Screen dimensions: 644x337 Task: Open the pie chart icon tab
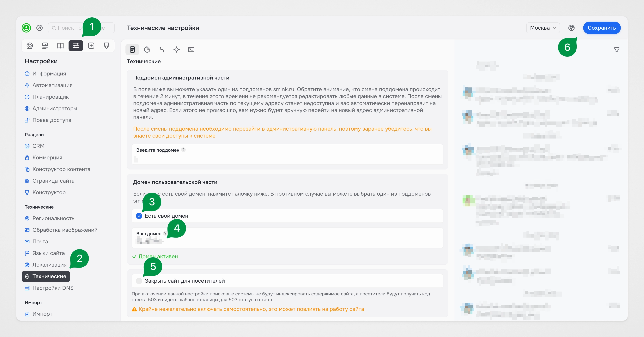[x=147, y=50]
